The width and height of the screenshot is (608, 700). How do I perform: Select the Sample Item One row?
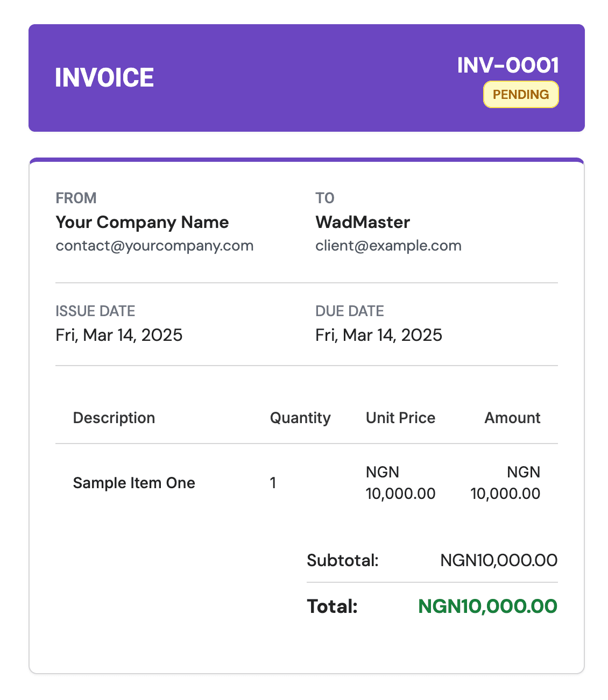point(134,483)
